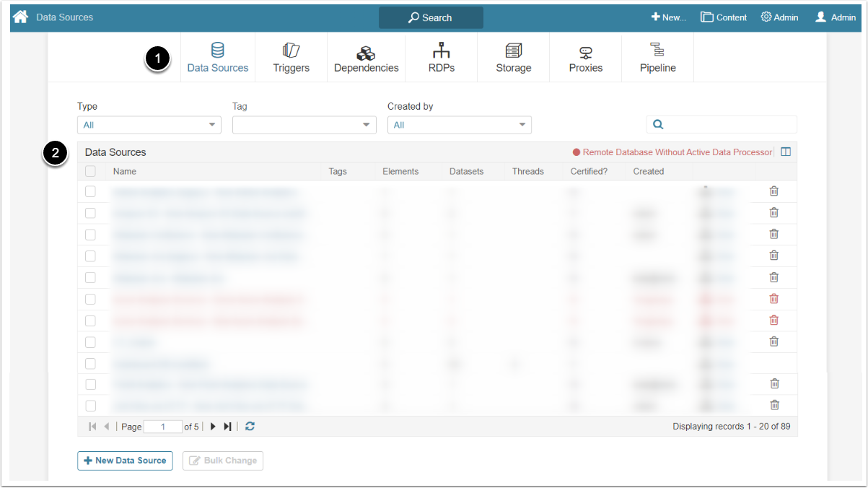This screenshot has height=488, width=868.
Task: Open the RDPs tab
Action: point(442,58)
